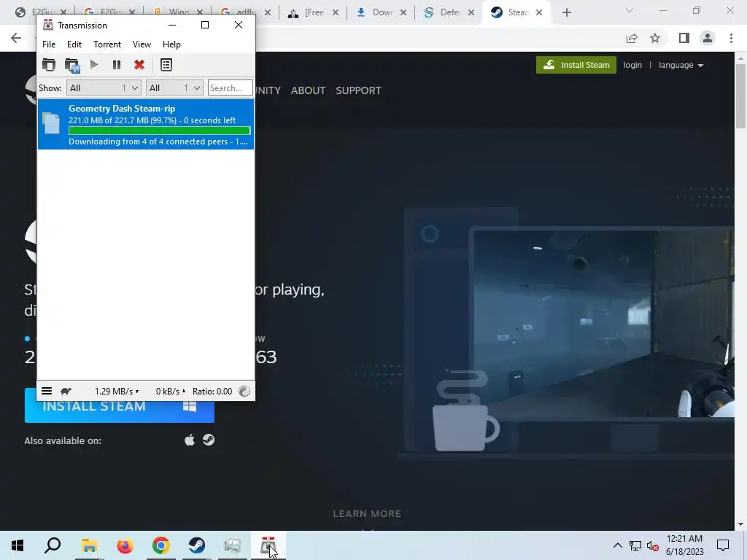Click the Chrome back arrow
The image size is (747, 560).
point(16,38)
